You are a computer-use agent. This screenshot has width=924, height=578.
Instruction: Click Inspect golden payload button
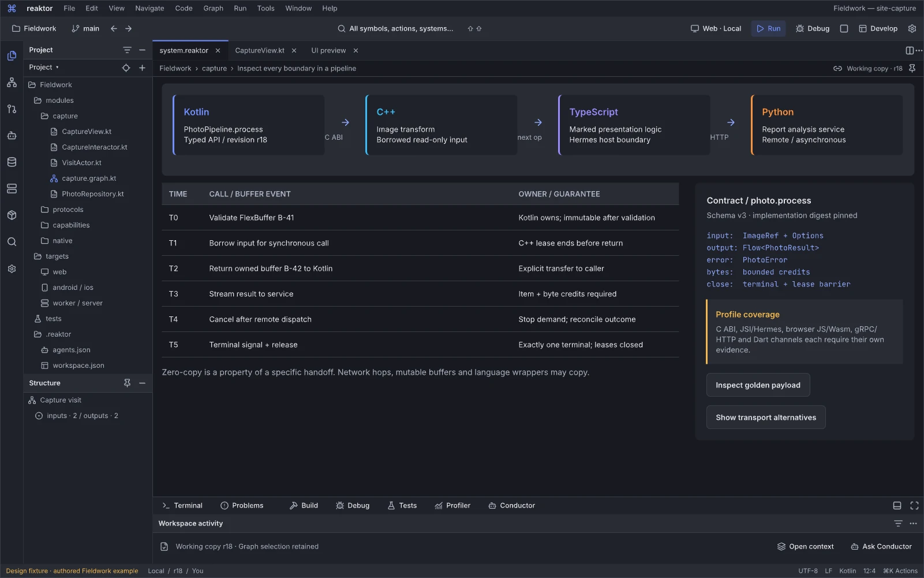point(758,385)
